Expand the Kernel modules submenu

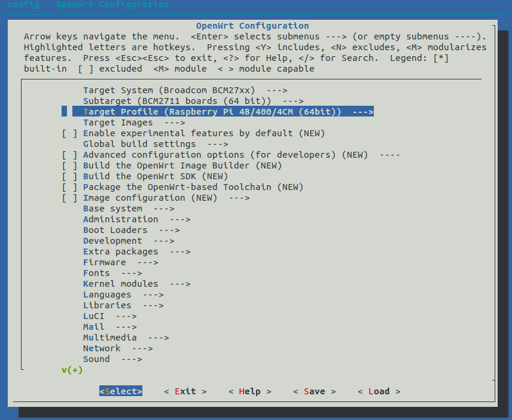137,284
